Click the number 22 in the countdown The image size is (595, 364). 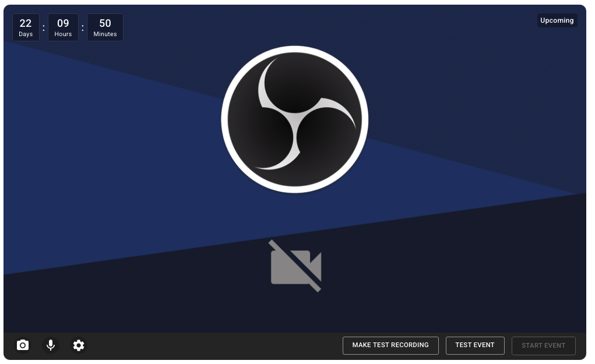(26, 23)
